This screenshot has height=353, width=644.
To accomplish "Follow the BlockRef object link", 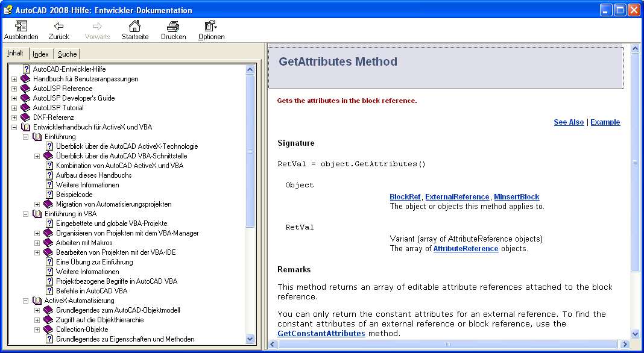I will pos(405,196).
